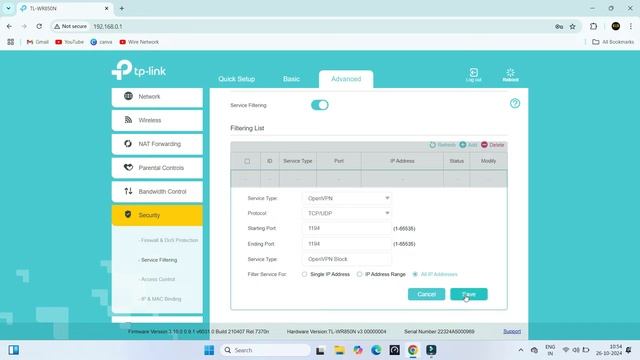
Task: Check the select-all checkbox in table header
Action: 247,161
